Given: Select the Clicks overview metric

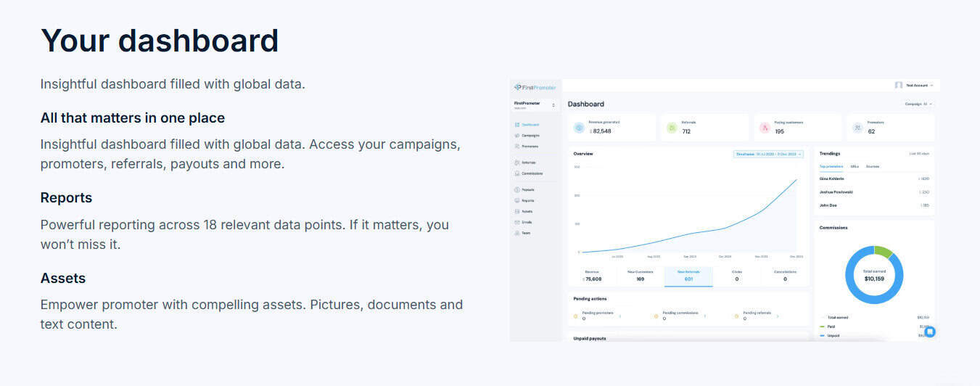Looking at the screenshot, I should (736, 276).
